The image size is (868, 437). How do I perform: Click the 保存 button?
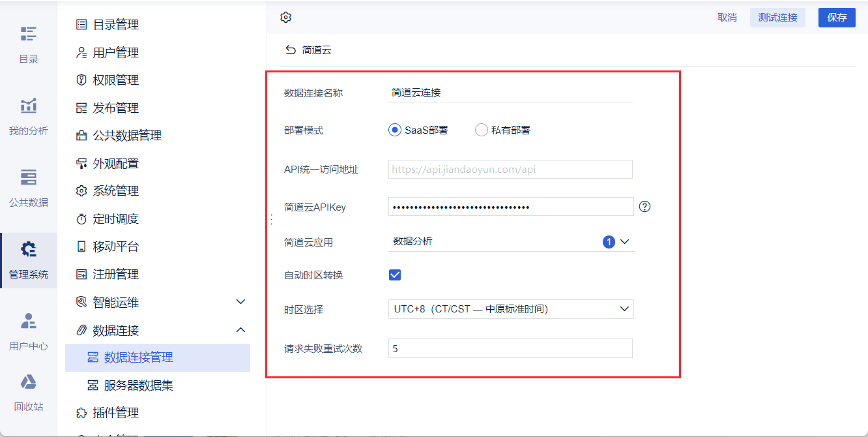[837, 18]
